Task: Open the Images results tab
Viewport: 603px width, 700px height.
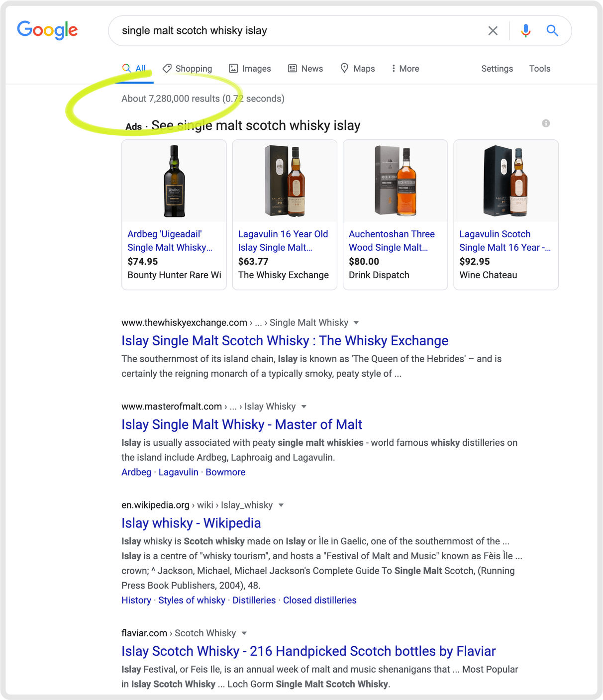Action: [250, 69]
